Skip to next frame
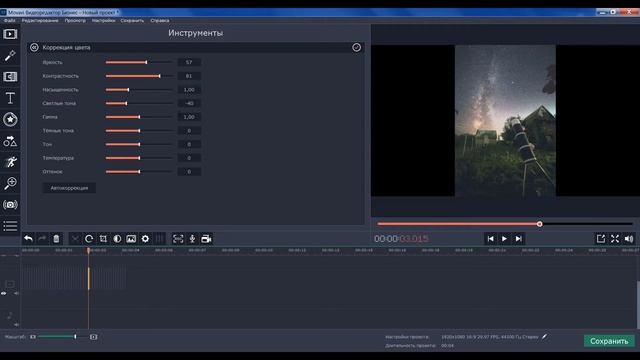This screenshot has width=640, height=360. 518,239
